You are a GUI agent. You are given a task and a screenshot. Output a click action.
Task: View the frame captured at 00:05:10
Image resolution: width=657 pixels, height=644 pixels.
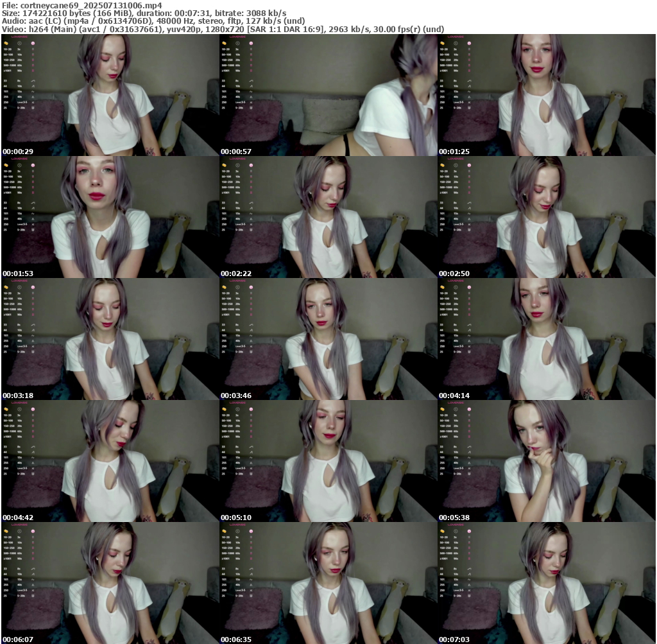[328, 461]
